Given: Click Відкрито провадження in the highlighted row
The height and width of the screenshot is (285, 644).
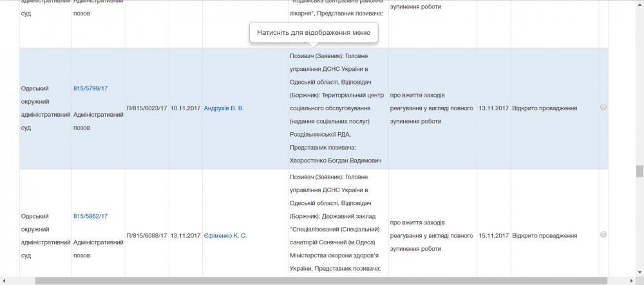Looking at the screenshot, I should (544, 108).
